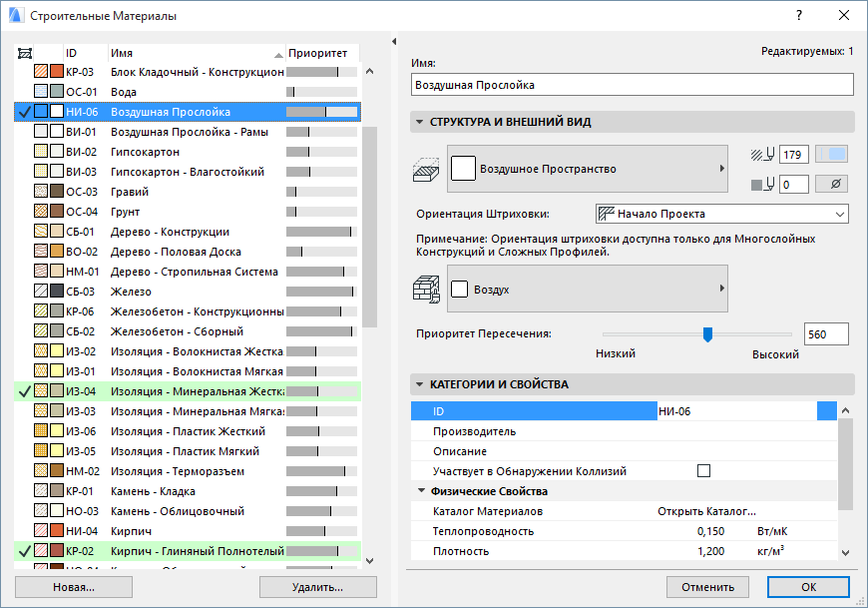Toggle the background pen transparent button
The height and width of the screenshot is (608, 868).
point(831,184)
